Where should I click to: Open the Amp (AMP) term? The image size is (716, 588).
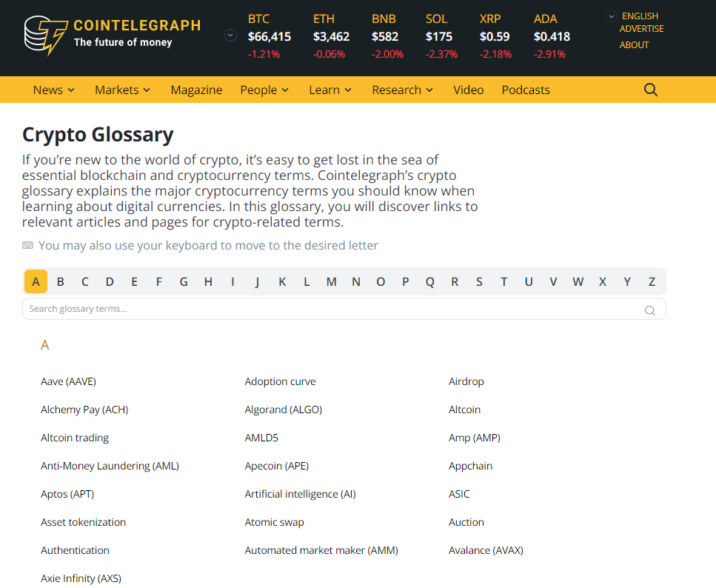[475, 438]
